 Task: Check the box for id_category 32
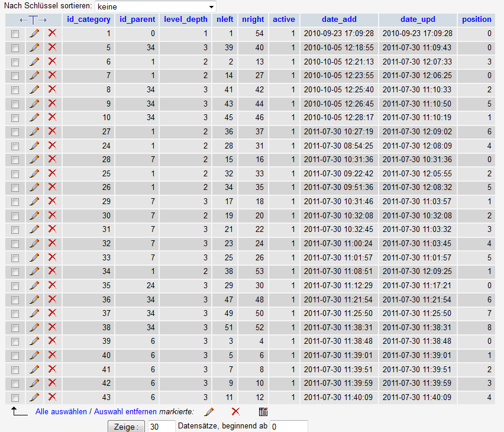[15, 244]
